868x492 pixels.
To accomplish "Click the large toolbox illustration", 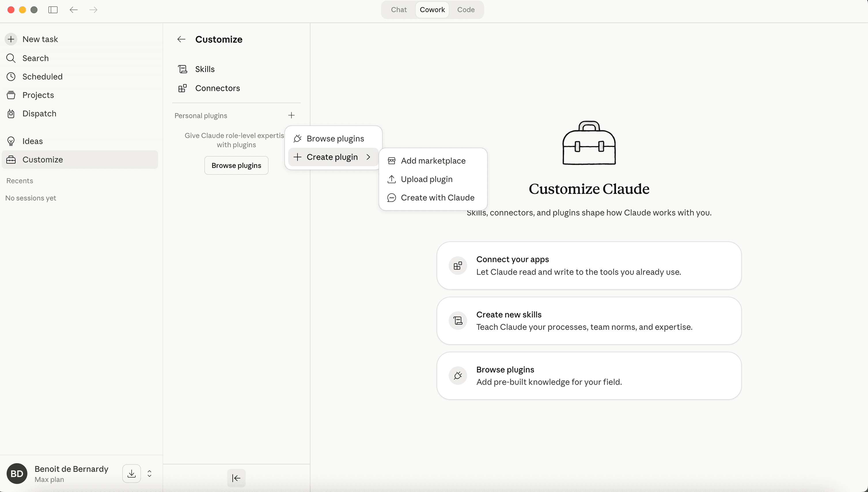I will (x=589, y=143).
